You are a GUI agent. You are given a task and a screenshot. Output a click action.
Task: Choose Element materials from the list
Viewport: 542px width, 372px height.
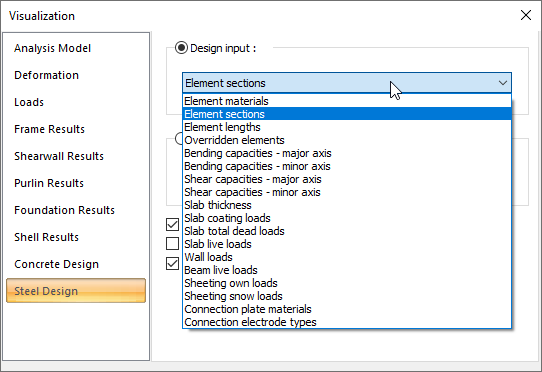(347, 101)
